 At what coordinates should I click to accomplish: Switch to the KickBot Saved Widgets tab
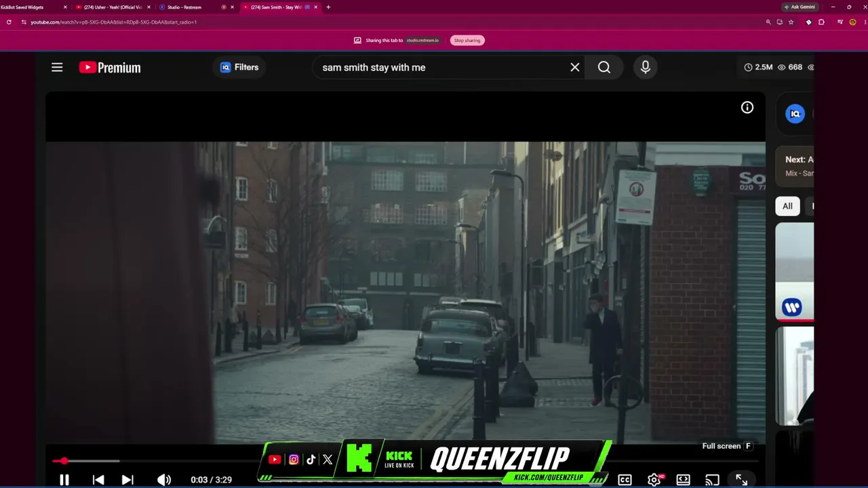(34, 7)
